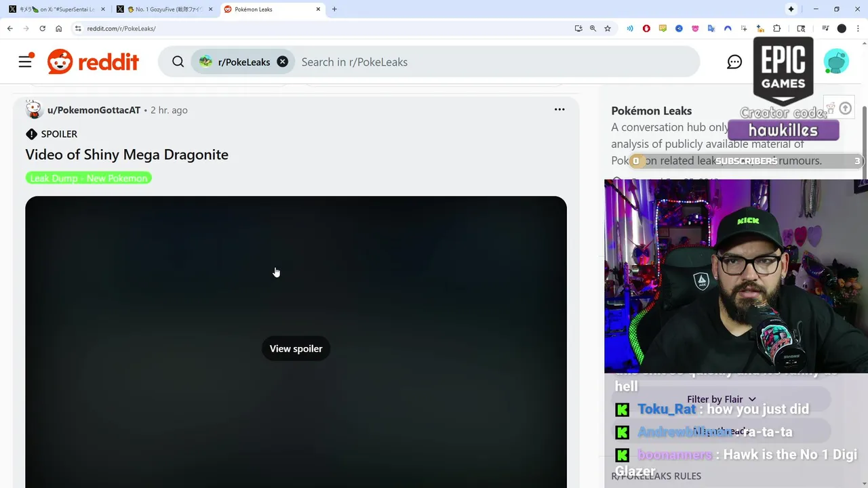Click the 2 hr. ago timestamp
The width and height of the screenshot is (868, 488).
[x=169, y=110]
